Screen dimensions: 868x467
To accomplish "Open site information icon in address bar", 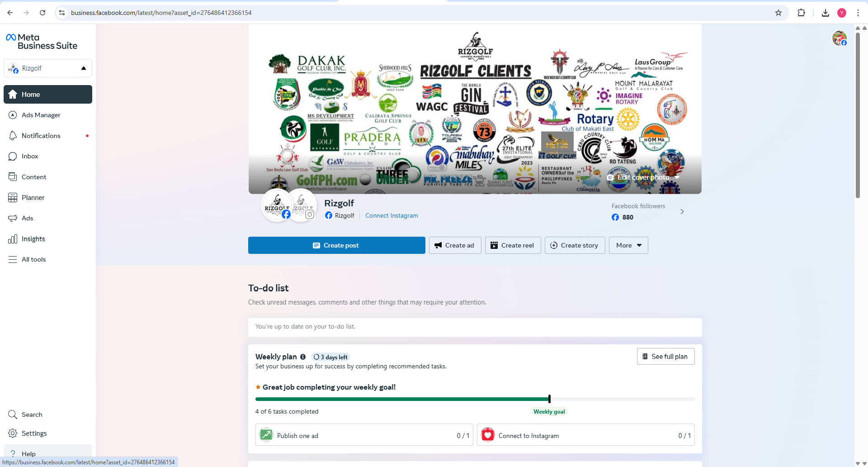I will 62,13.
